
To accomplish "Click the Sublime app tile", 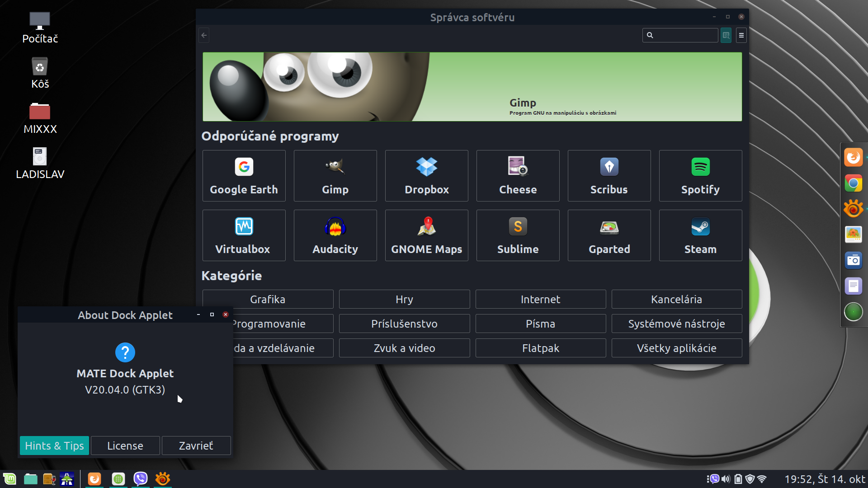I will coord(518,235).
